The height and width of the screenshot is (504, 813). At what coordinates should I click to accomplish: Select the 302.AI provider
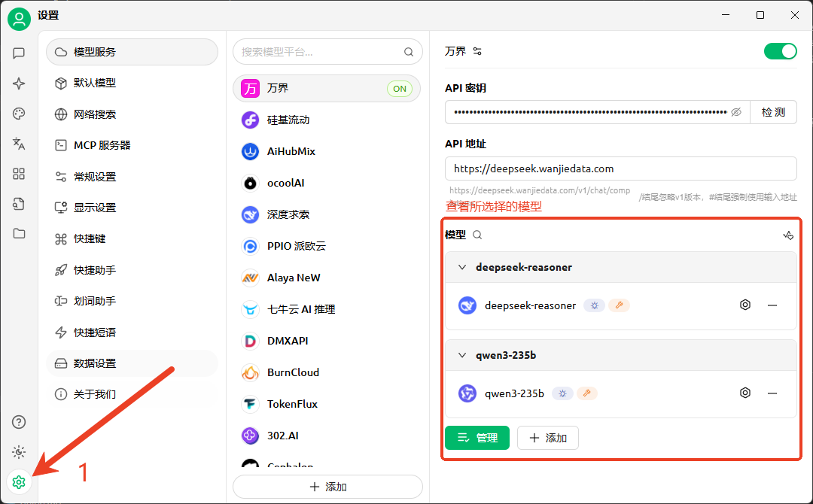pyautogui.click(x=327, y=436)
